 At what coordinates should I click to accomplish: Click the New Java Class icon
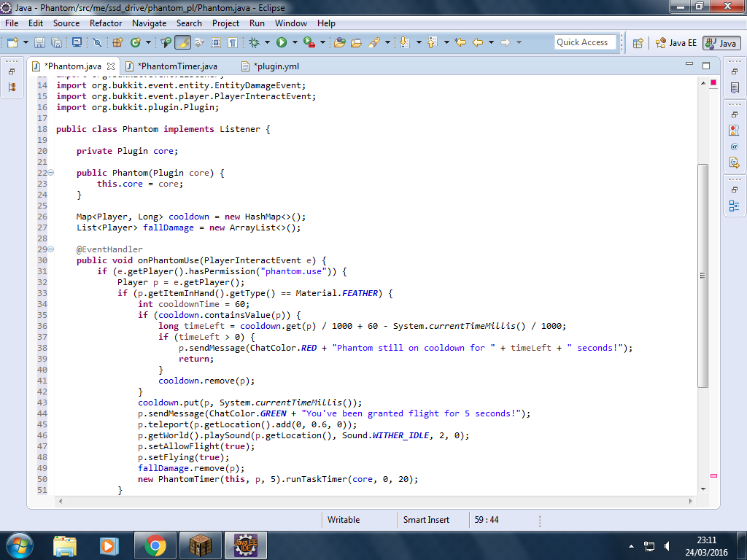click(x=135, y=42)
